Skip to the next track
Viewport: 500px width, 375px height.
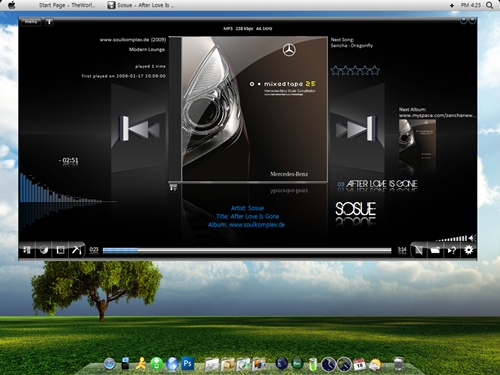point(356,129)
